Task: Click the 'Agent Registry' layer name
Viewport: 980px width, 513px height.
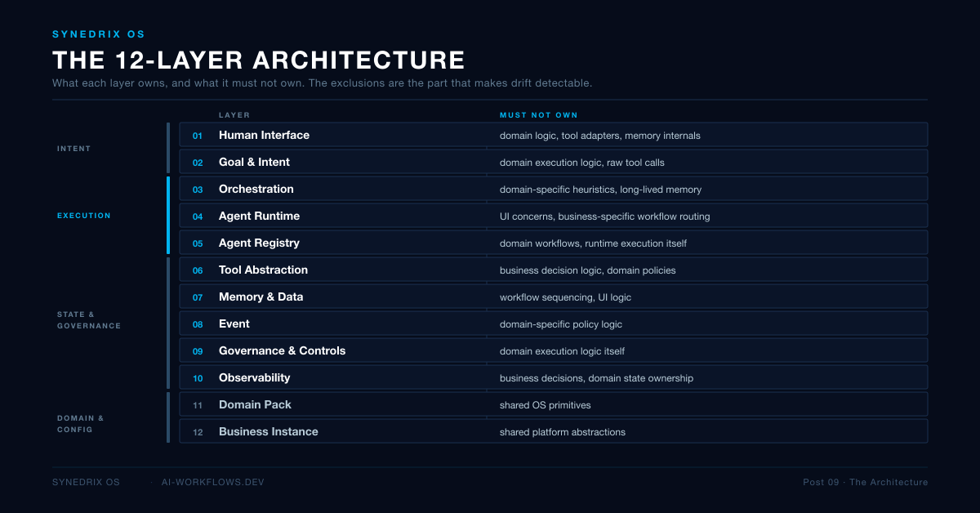Action: [259, 243]
